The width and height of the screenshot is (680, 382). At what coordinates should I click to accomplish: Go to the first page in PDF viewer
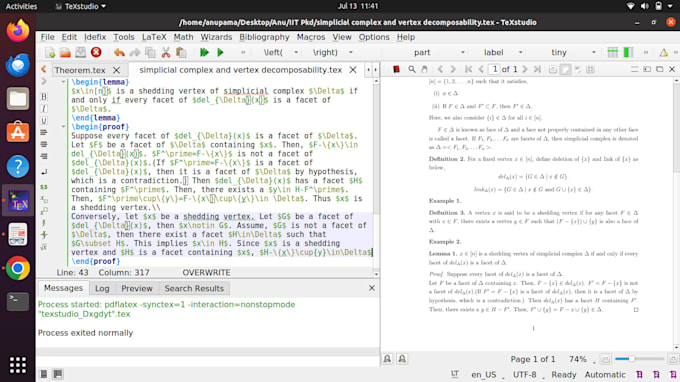468,69
